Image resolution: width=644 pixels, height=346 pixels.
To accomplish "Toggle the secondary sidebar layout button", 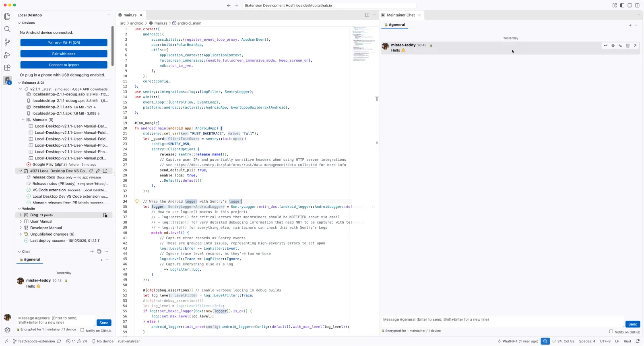I will pos(638,5).
